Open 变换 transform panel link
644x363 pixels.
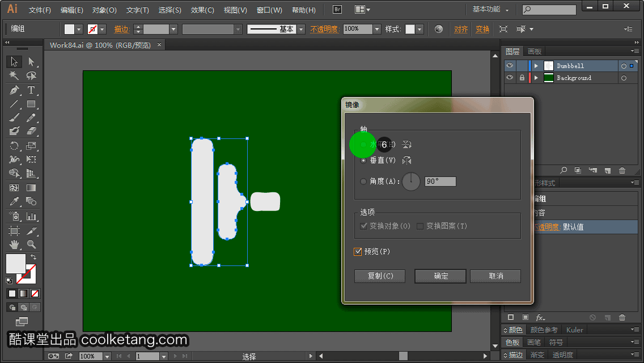click(482, 29)
